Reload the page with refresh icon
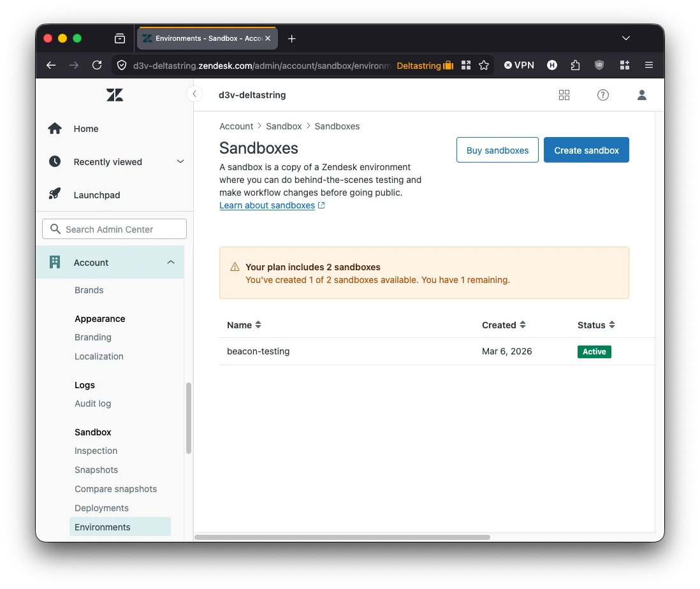This screenshot has width=700, height=589. coord(97,65)
